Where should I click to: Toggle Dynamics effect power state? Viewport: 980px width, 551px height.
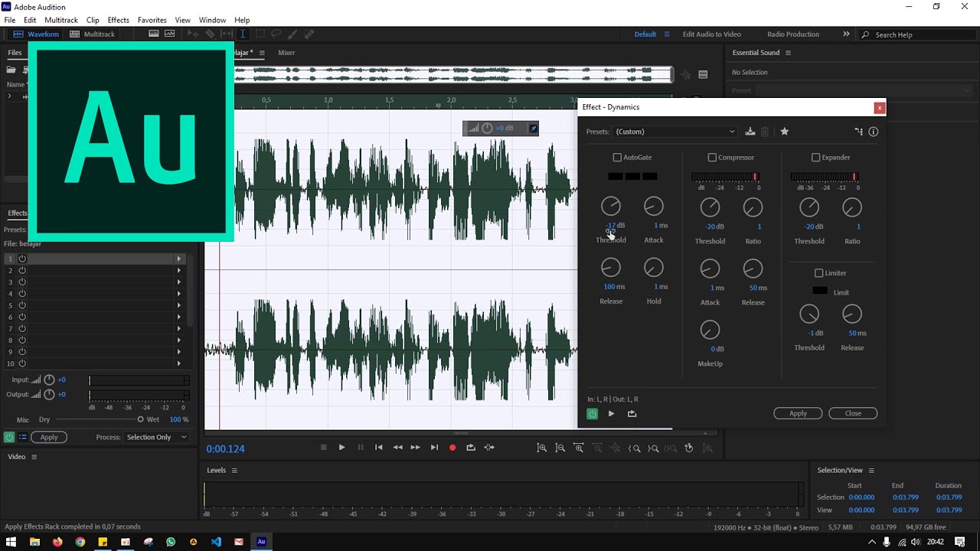click(x=592, y=414)
